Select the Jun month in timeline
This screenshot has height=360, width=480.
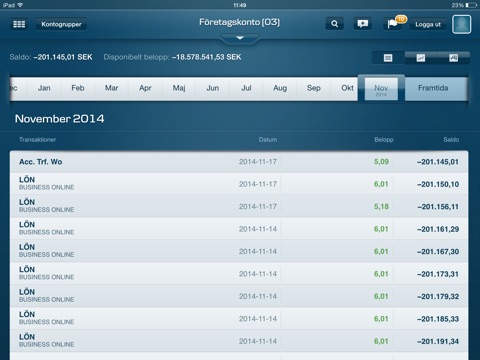(213, 88)
